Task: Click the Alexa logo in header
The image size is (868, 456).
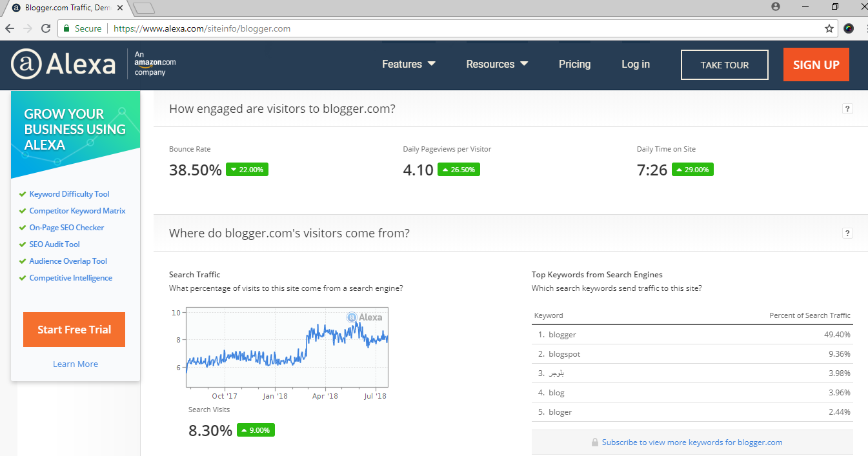Action: (x=63, y=64)
